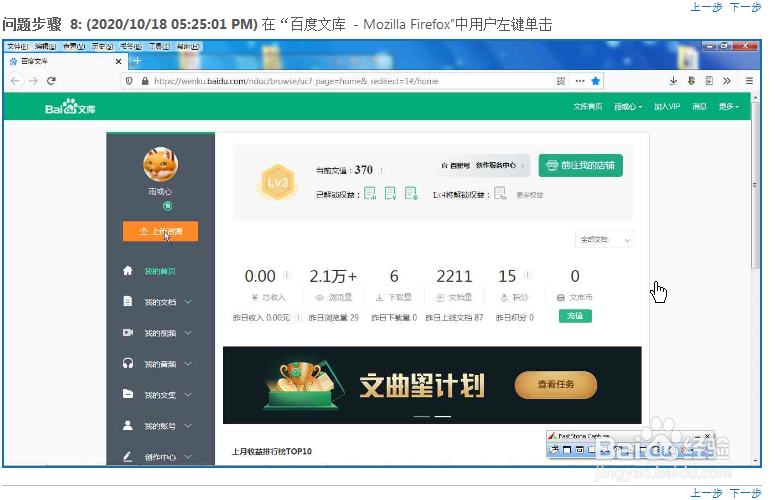
Task: Open the 历史 menu in Firefox
Action: click(x=103, y=46)
